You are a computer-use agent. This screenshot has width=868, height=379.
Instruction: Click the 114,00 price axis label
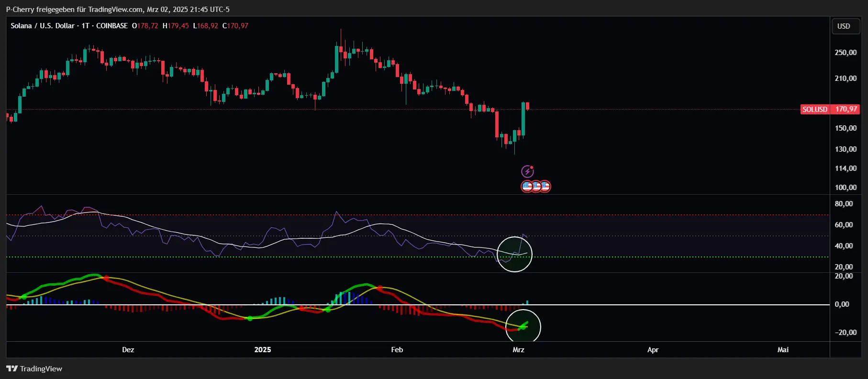coord(846,168)
